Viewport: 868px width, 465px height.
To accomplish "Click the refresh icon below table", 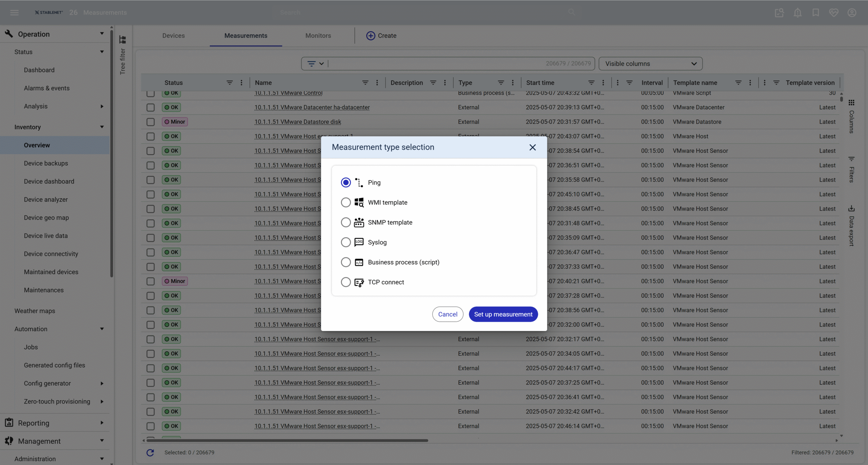I will tap(150, 452).
